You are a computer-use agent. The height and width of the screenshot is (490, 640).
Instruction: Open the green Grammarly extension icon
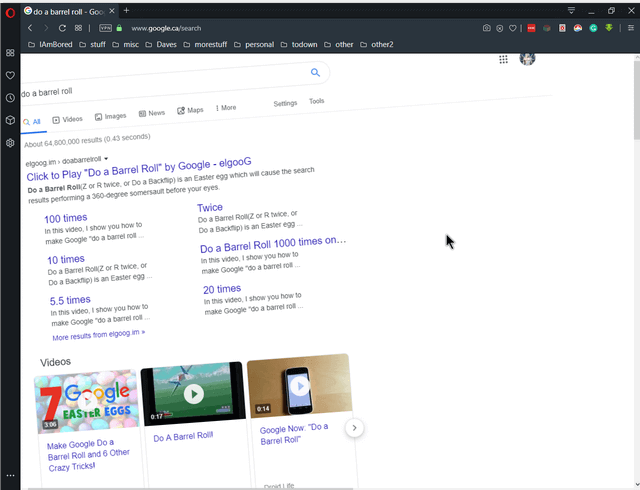pos(593,28)
